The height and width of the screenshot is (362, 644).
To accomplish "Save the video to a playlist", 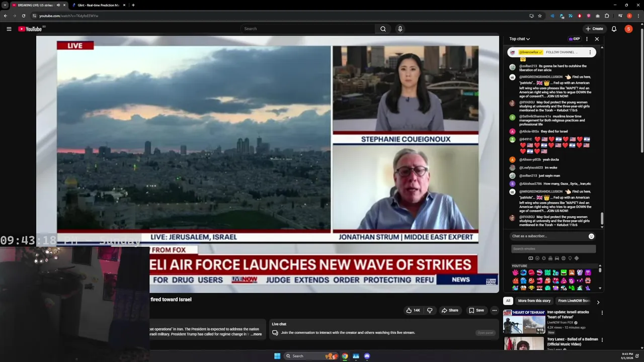I will pos(476,310).
